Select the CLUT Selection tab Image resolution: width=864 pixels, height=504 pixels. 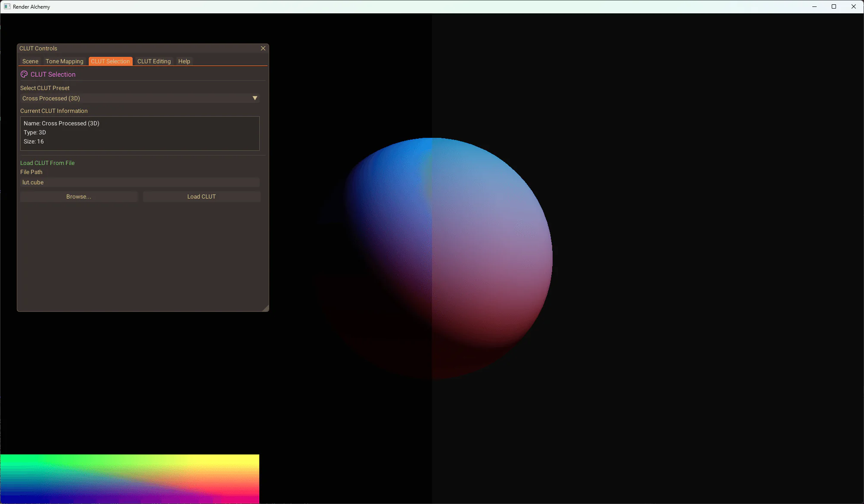(110, 61)
